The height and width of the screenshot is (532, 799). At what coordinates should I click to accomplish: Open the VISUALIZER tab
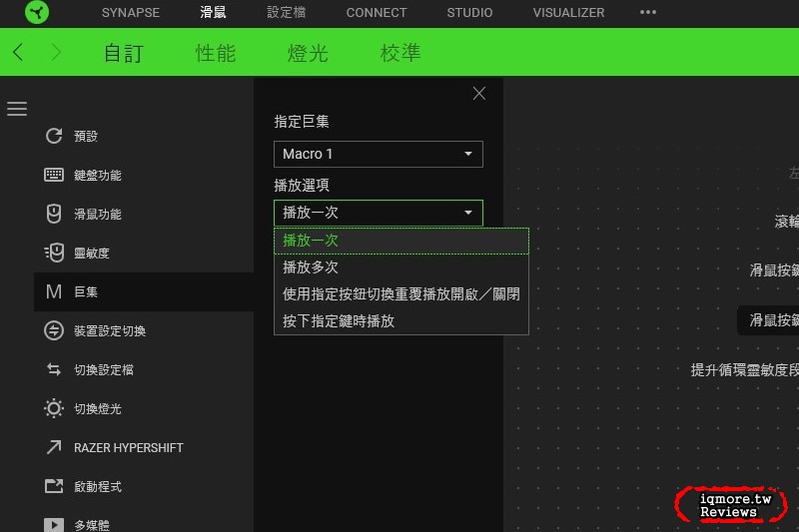[x=568, y=13]
